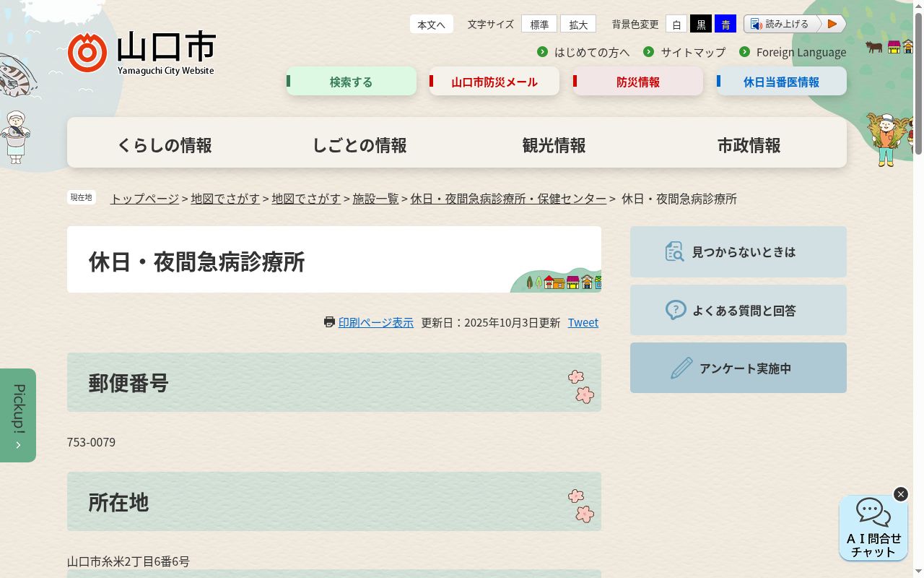Click the よくある質問と回答 question mark icon
Screen dimensions: 924x578
(676, 310)
